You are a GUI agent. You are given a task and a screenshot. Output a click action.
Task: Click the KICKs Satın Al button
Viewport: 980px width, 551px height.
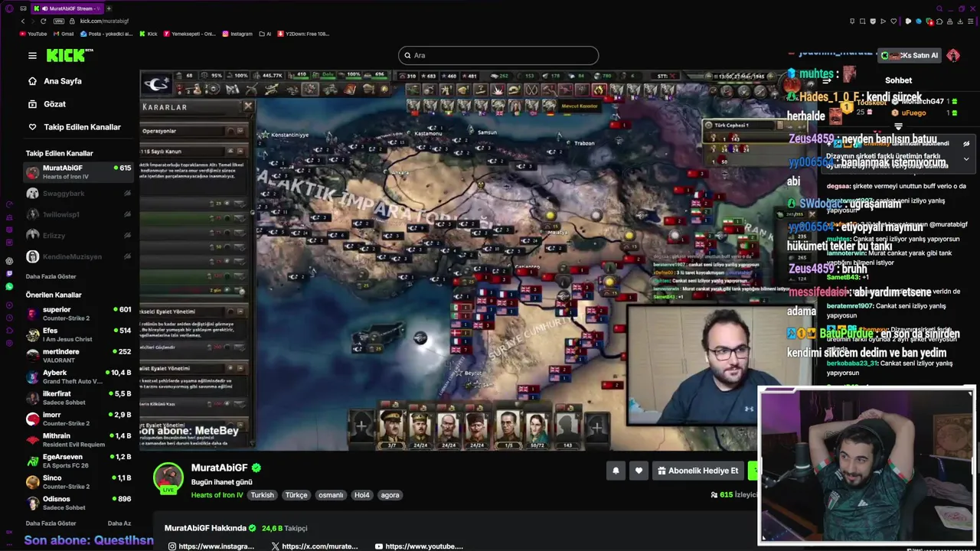pos(909,55)
